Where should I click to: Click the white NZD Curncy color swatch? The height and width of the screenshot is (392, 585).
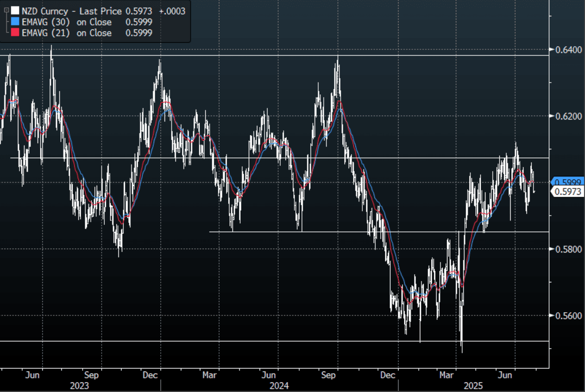[15, 11]
